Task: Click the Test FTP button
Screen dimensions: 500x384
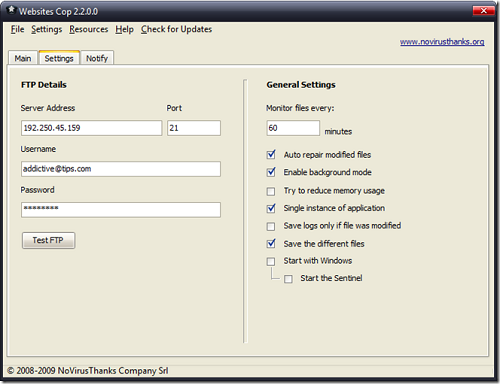Action: click(48, 240)
